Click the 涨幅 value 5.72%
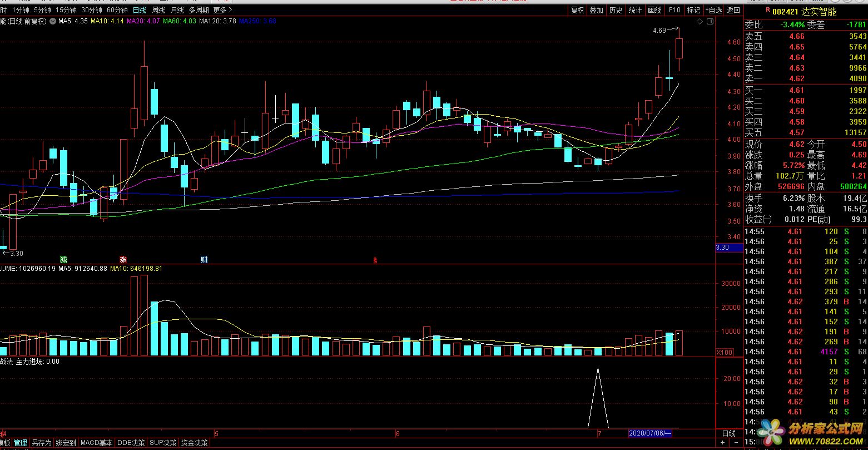The image size is (868, 450). coord(793,165)
